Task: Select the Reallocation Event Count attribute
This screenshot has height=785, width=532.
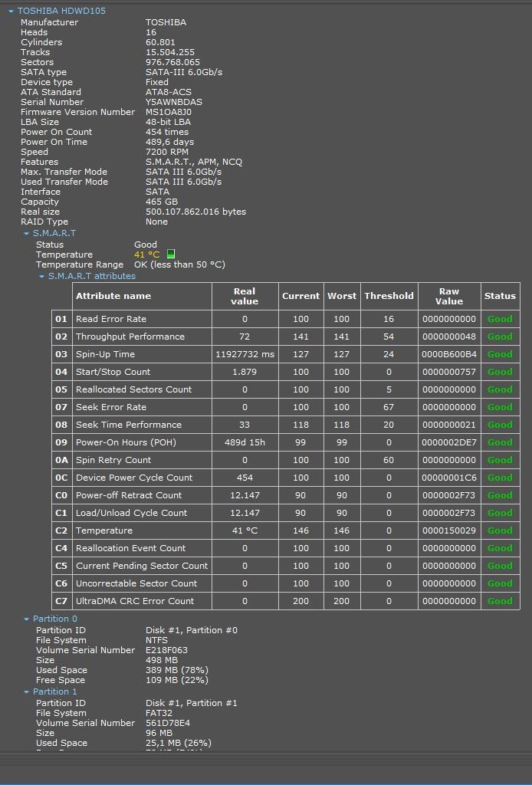Action: point(130,547)
